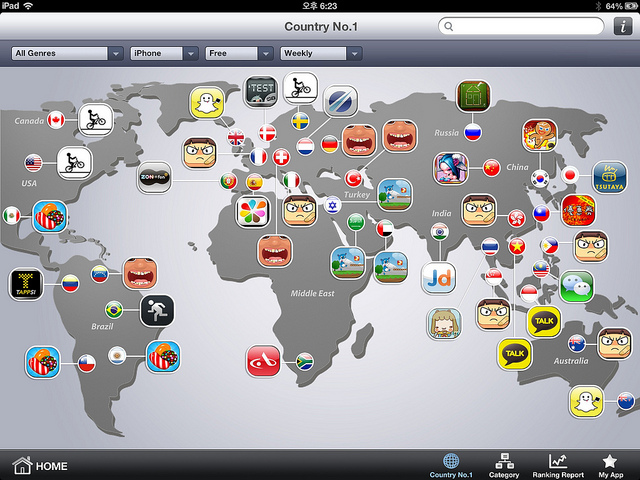Open the ZON app icon for Portugal
The image size is (640, 480).
pyautogui.click(x=155, y=178)
